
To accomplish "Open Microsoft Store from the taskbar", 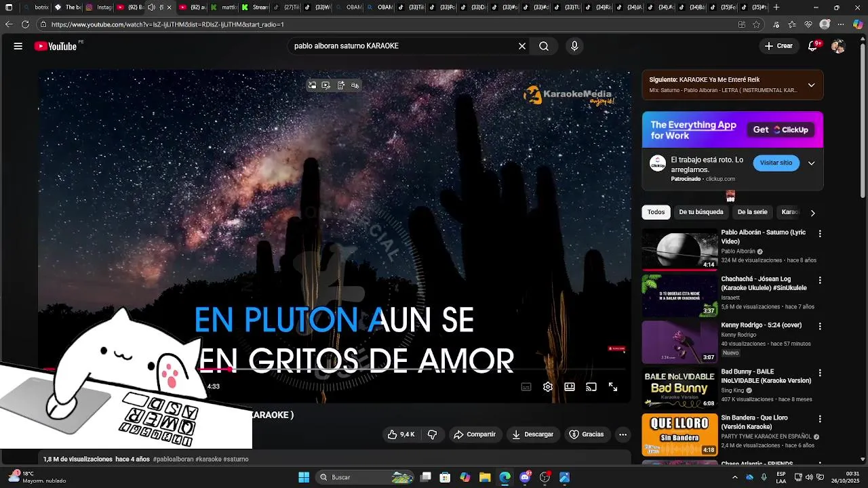I will pos(445,477).
